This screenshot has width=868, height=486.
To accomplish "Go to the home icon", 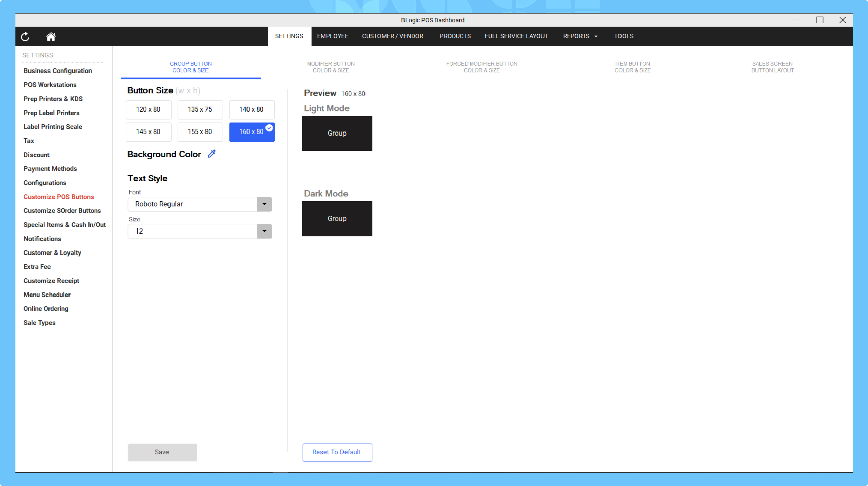I will [51, 36].
